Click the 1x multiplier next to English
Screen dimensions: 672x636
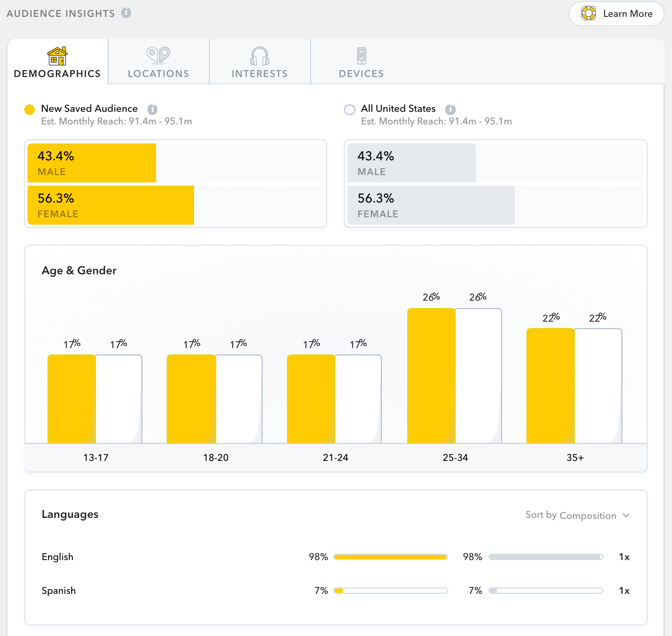[x=626, y=557]
